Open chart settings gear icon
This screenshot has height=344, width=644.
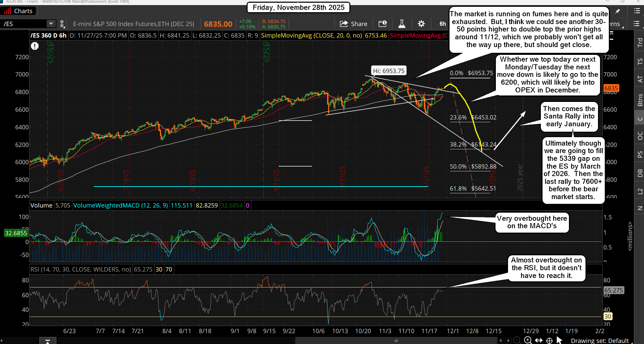pyautogui.click(x=421, y=24)
